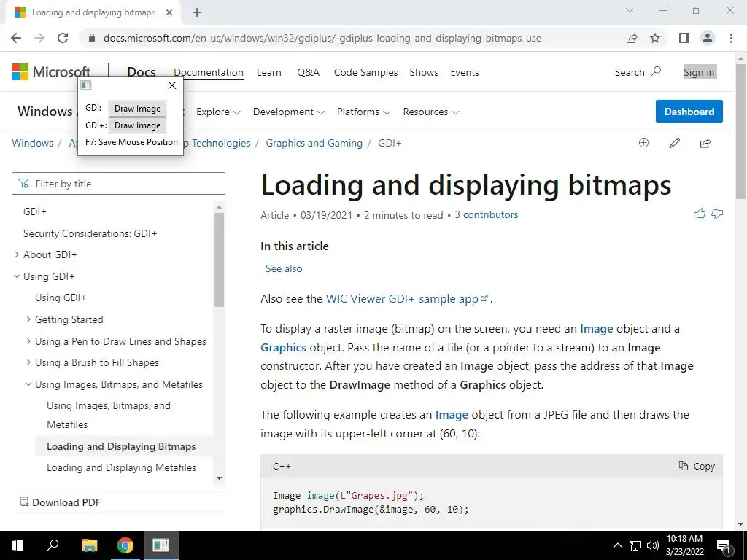Click the add to collection plus icon
Screen dimensions: 747x560
pyautogui.click(x=643, y=143)
